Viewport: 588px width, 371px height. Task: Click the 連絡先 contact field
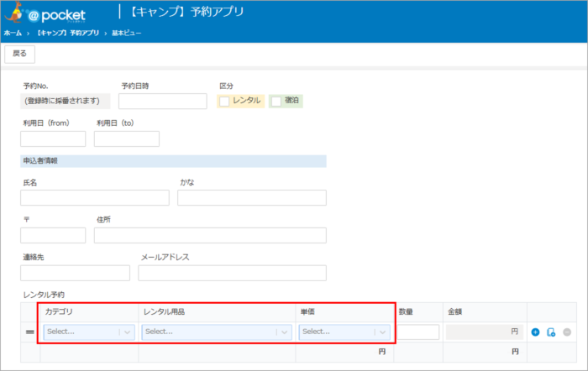[75, 273]
